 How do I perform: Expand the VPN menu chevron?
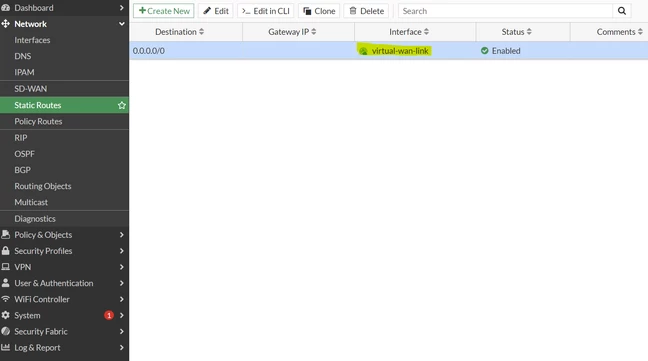tap(122, 267)
